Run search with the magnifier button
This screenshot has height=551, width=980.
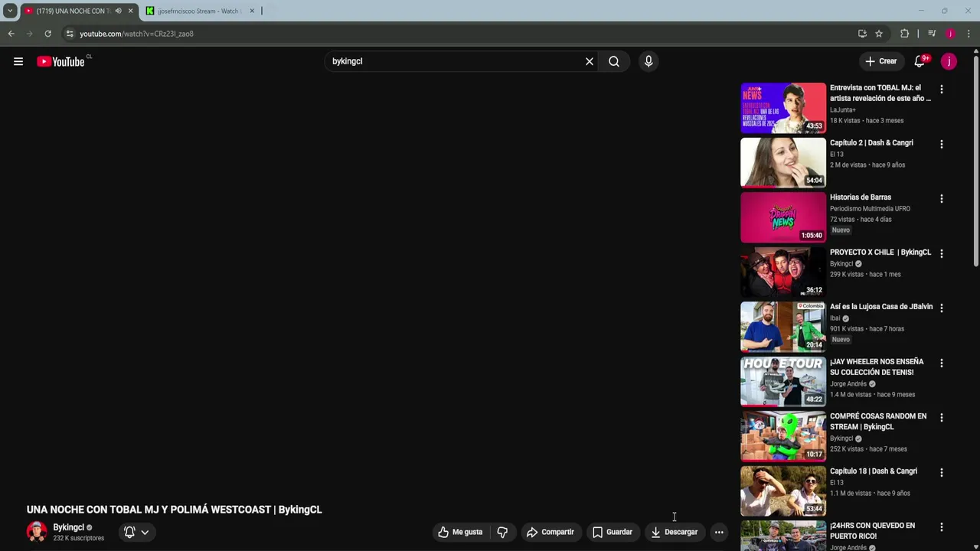click(614, 61)
